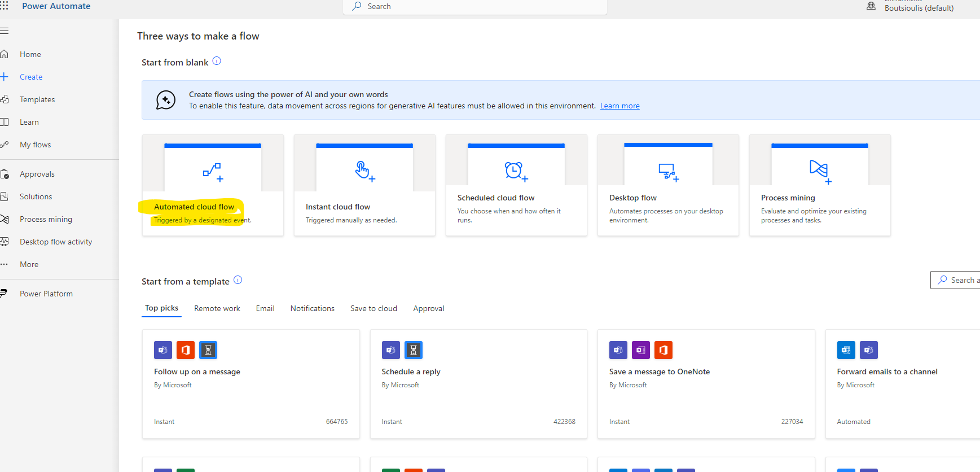Expand More in the left navigation

(x=29, y=264)
